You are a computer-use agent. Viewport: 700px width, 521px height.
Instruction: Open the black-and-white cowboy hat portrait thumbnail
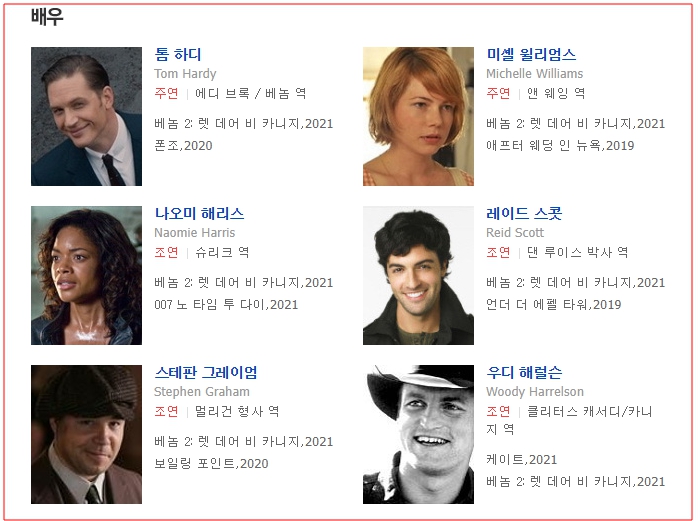tap(418, 434)
